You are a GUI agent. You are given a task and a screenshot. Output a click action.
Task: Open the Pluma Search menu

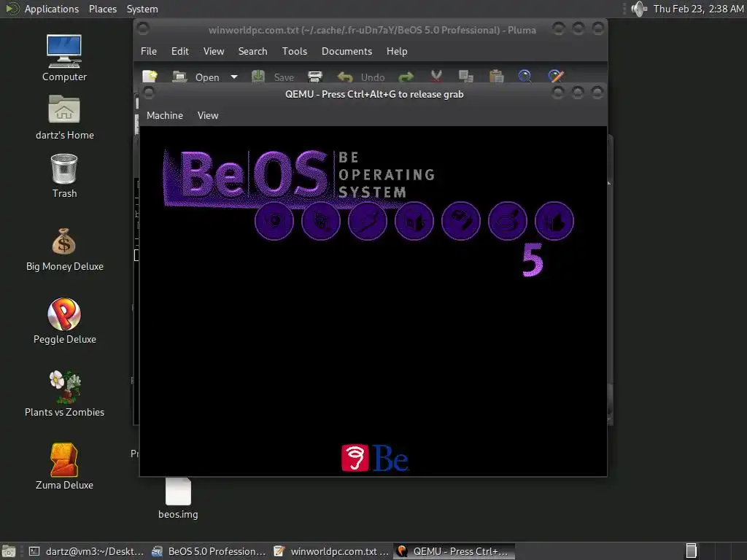pyautogui.click(x=252, y=51)
